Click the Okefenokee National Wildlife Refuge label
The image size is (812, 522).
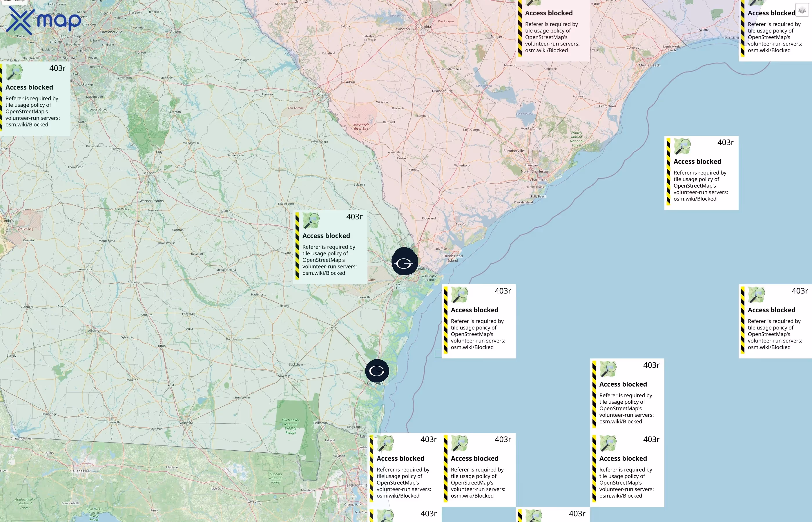point(291,426)
